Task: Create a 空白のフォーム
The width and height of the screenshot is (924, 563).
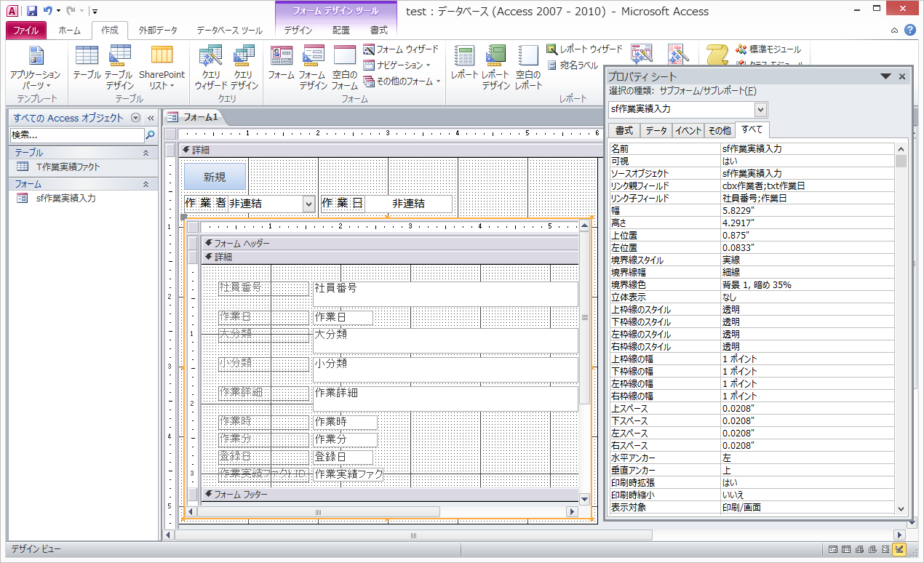Action: pyautogui.click(x=344, y=64)
